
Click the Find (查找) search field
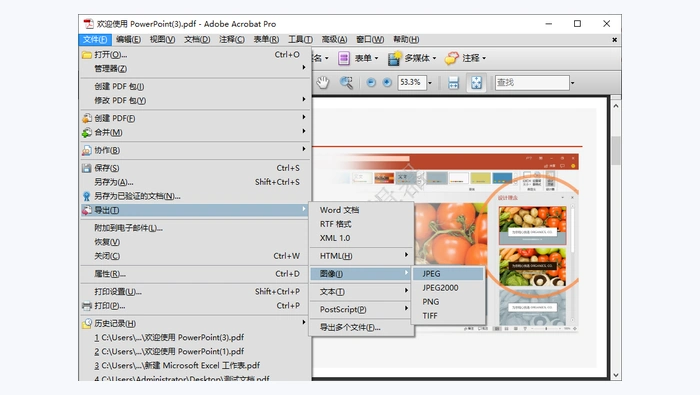pos(532,83)
